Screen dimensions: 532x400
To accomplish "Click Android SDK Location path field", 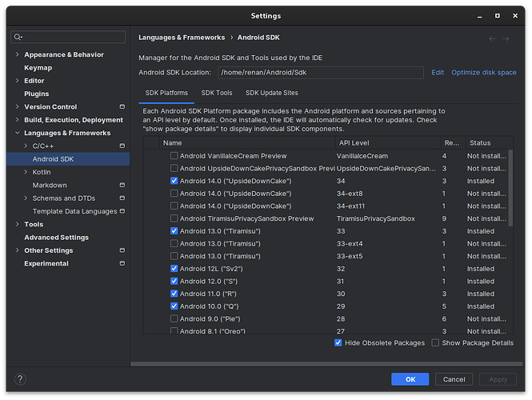I will click(x=321, y=73).
